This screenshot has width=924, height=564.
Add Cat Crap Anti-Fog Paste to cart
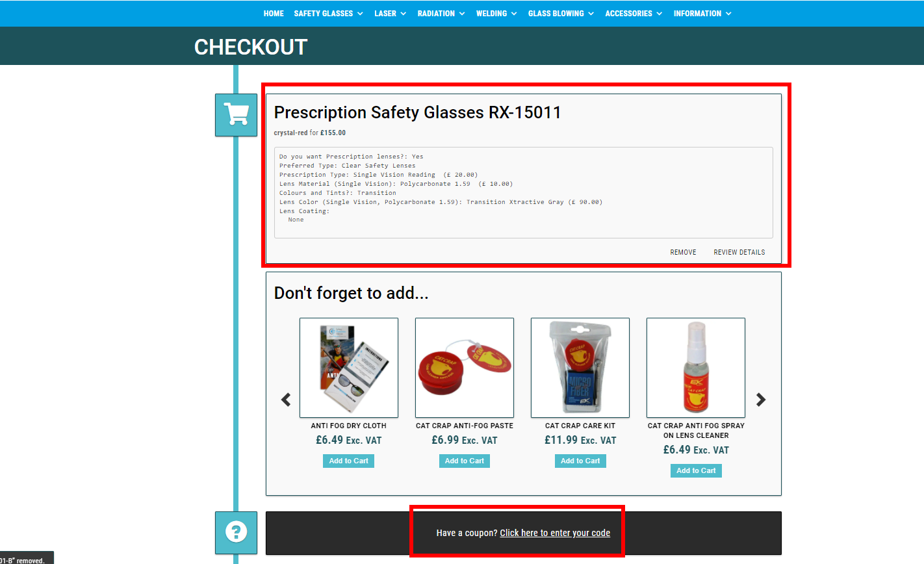point(465,461)
